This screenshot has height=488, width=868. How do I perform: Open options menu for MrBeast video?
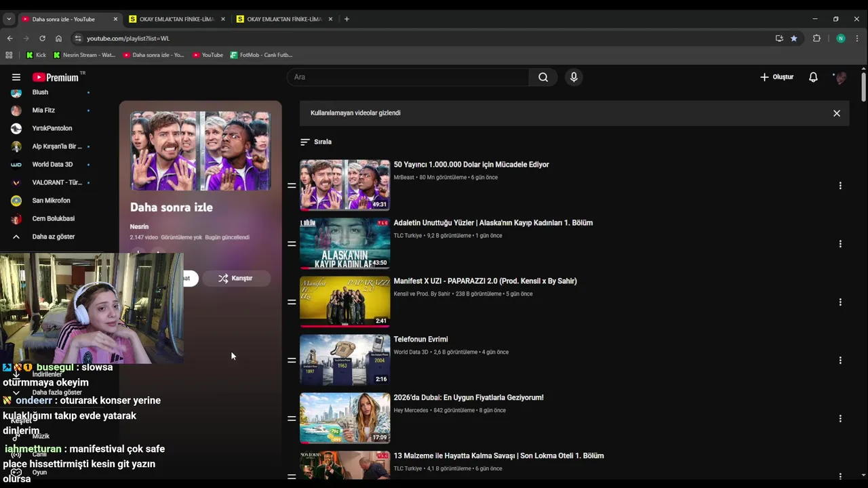[x=840, y=186]
